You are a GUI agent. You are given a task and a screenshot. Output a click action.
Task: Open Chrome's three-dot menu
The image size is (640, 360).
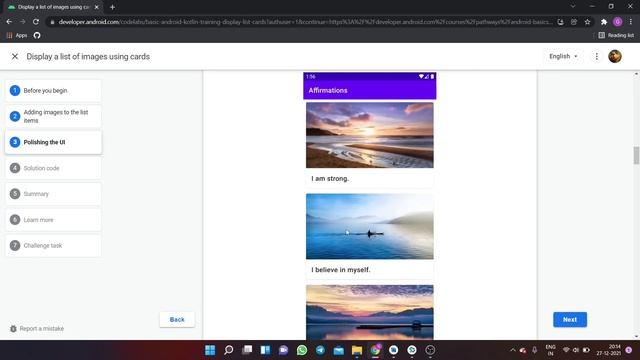(631, 22)
